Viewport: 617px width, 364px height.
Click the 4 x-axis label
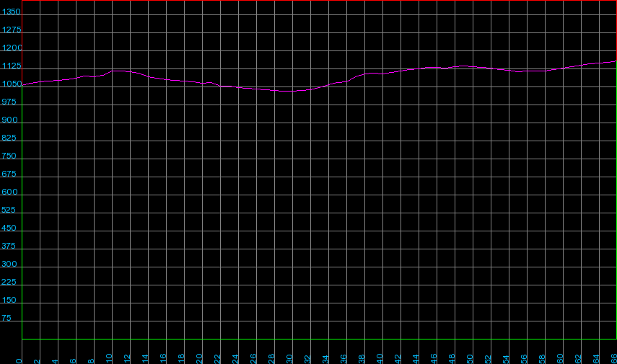pyautogui.click(x=55, y=361)
